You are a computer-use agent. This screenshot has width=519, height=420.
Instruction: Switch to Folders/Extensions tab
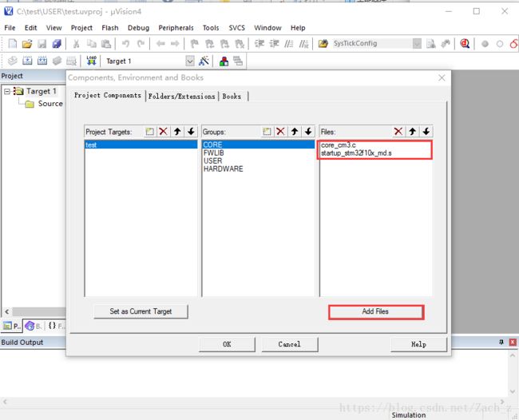coord(182,97)
